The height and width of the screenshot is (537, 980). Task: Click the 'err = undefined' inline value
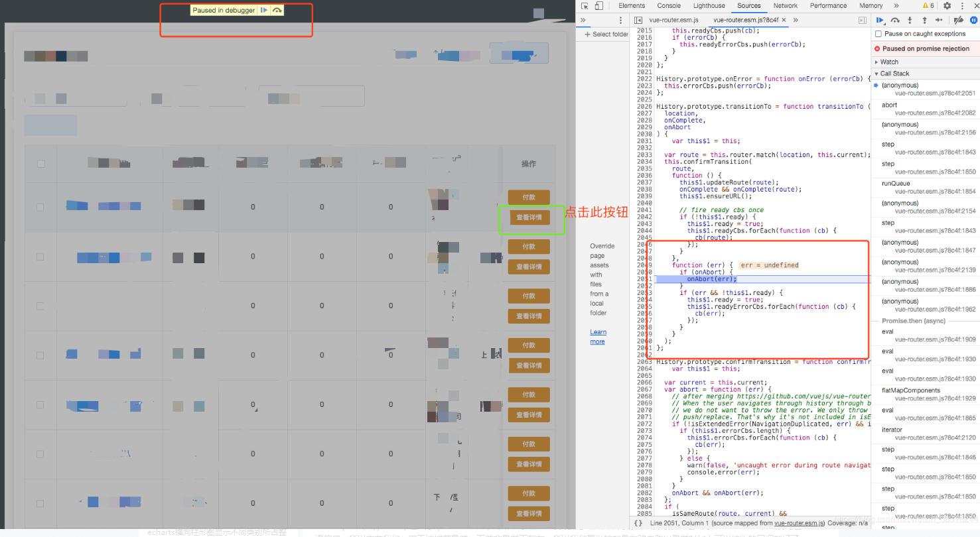tap(770, 265)
